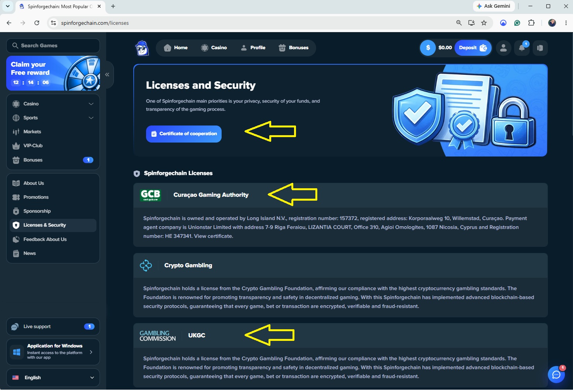The image size is (573, 392).
Task: Click the Crypto Gambling heading
Action: [x=188, y=265]
